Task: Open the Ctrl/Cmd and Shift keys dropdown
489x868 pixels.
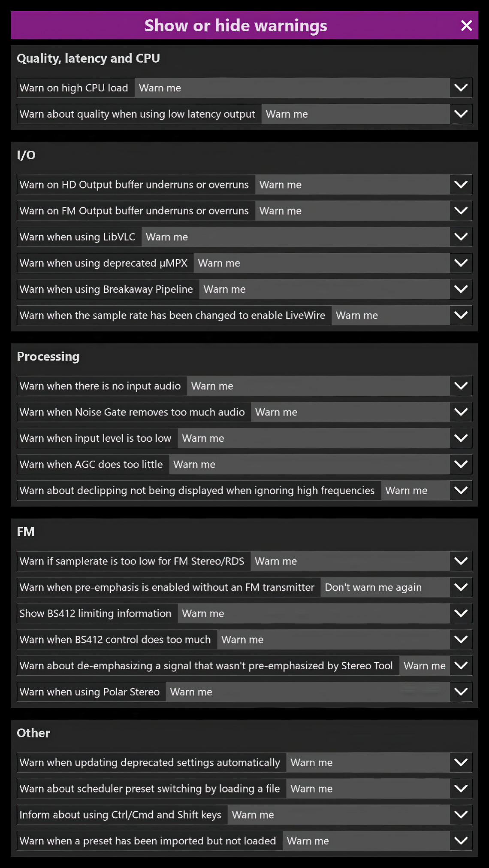Action: 461,815
